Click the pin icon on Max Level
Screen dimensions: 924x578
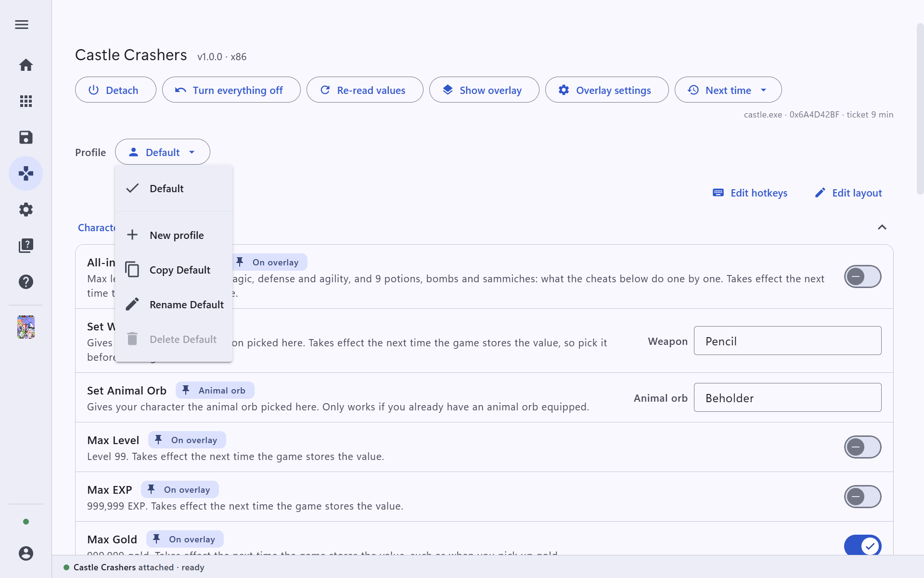click(x=158, y=440)
